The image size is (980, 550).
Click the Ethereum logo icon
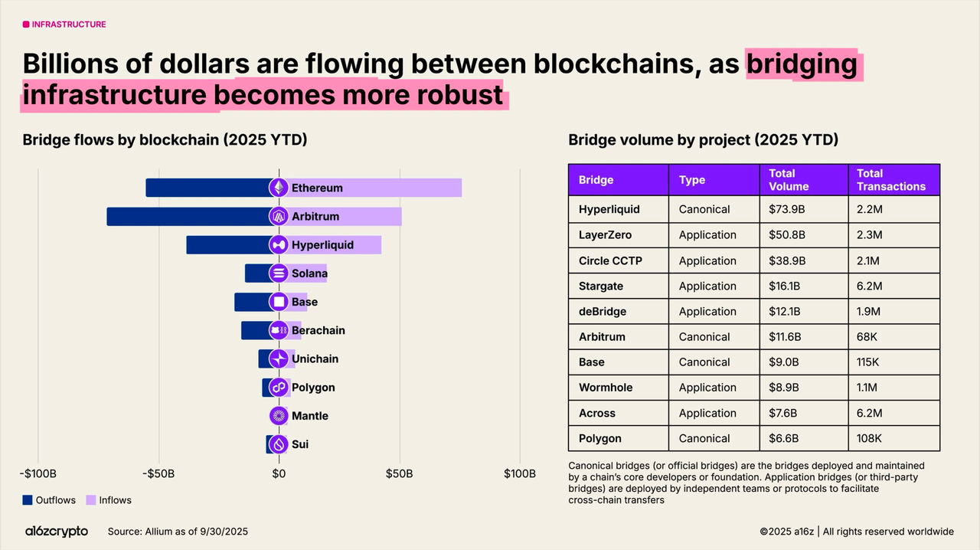[279, 188]
